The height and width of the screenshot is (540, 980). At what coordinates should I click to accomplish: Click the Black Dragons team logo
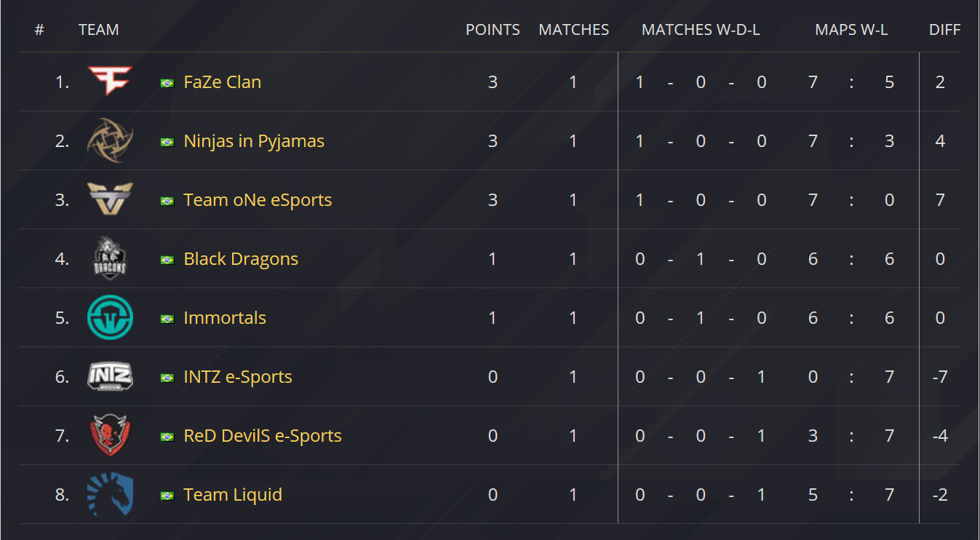click(x=110, y=258)
